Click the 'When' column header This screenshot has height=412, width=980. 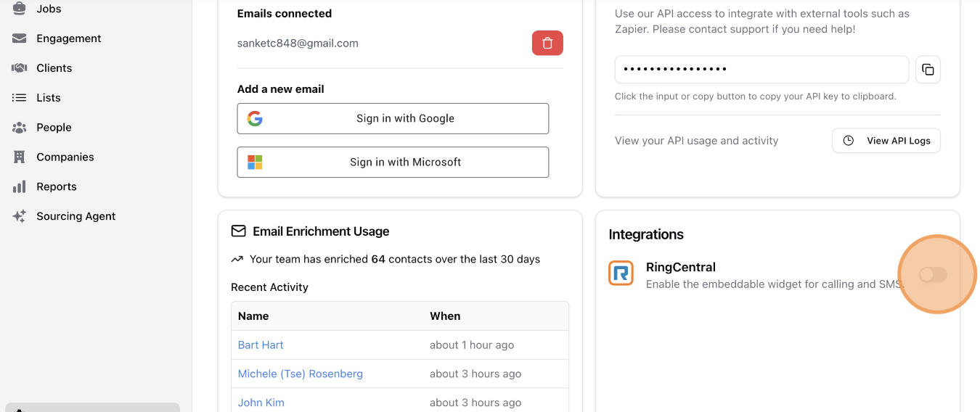(445, 316)
